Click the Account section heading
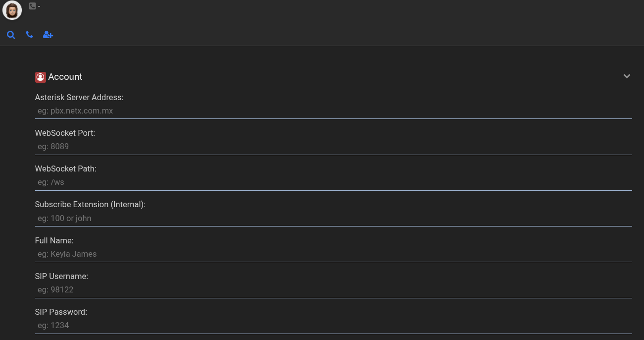The height and width of the screenshot is (340, 644). tap(65, 77)
